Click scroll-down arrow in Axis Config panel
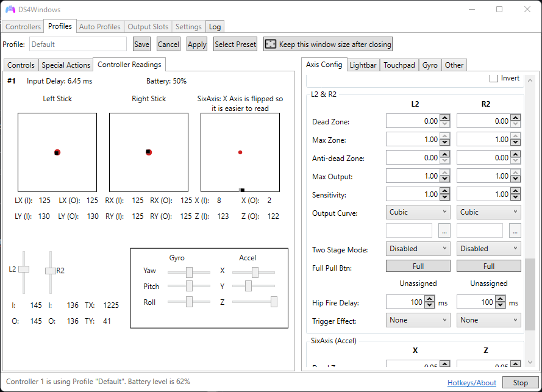542x392 pixels. (530, 362)
